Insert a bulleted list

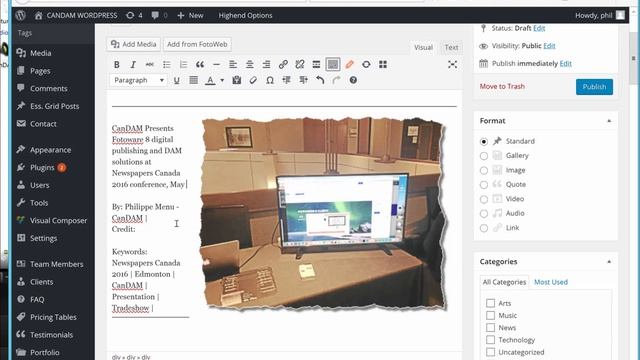point(167,64)
